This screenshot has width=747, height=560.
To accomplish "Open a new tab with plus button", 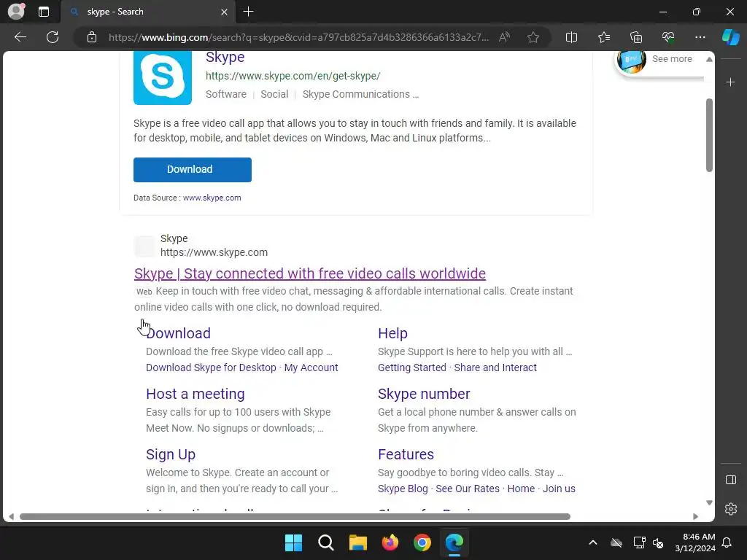I will point(248,12).
